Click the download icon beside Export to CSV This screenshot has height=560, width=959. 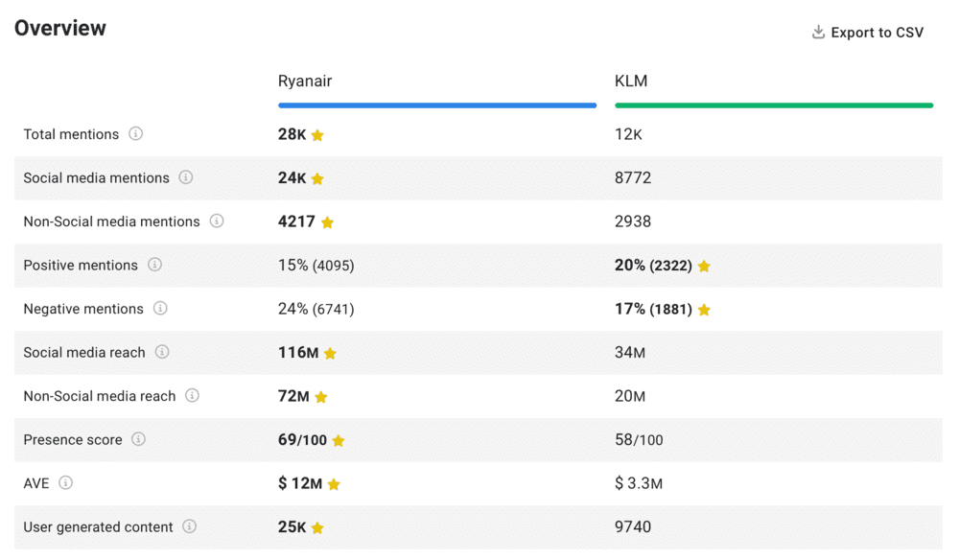click(x=818, y=32)
